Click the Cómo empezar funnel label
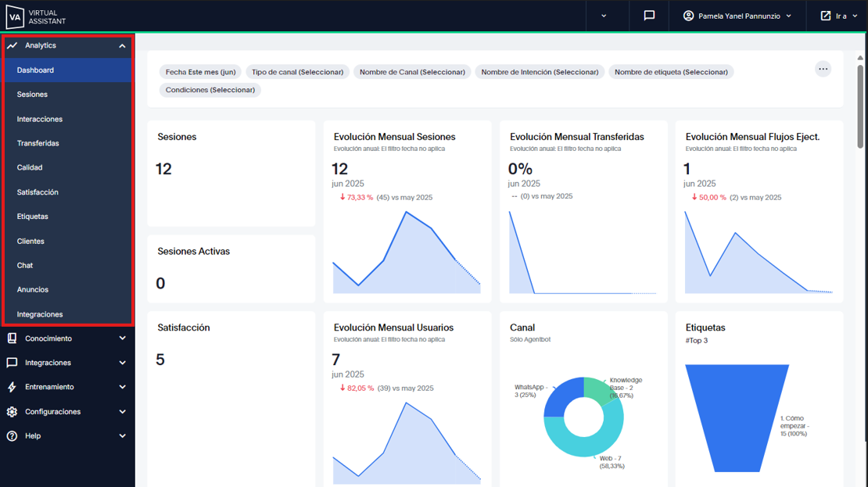 [x=795, y=426]
